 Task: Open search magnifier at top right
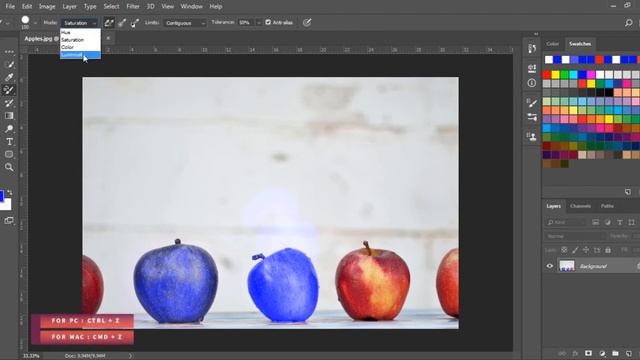(629, 23)
